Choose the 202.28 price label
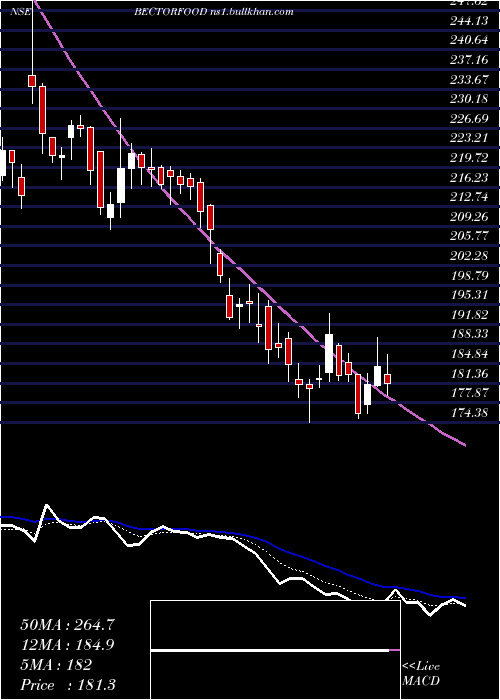 (470, 255)
